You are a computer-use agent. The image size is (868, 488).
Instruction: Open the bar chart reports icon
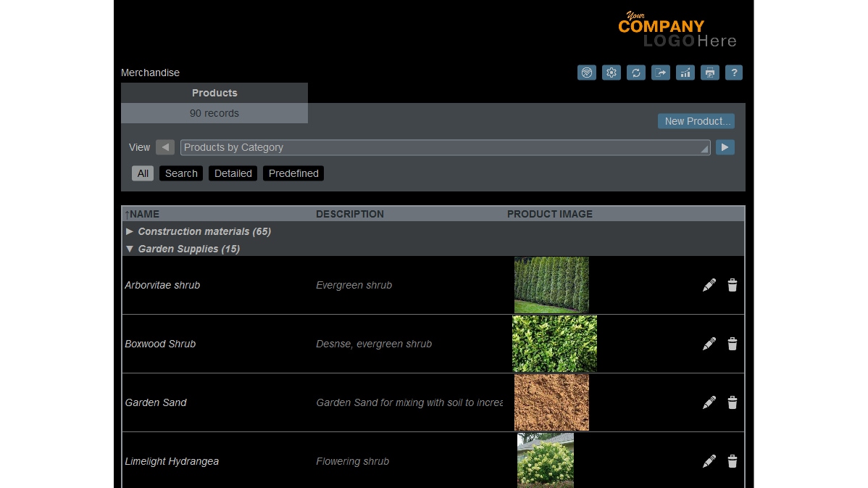685,73
